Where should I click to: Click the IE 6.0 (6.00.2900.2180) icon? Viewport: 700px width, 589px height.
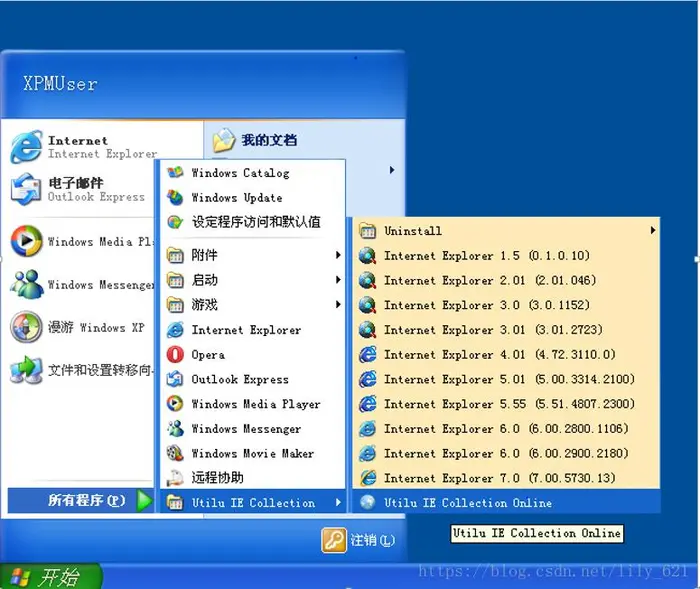(367, 453)
